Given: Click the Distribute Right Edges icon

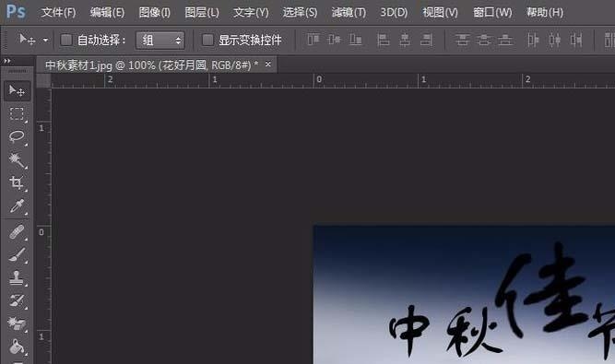Looking at the screenshot, I should [575, 40].
